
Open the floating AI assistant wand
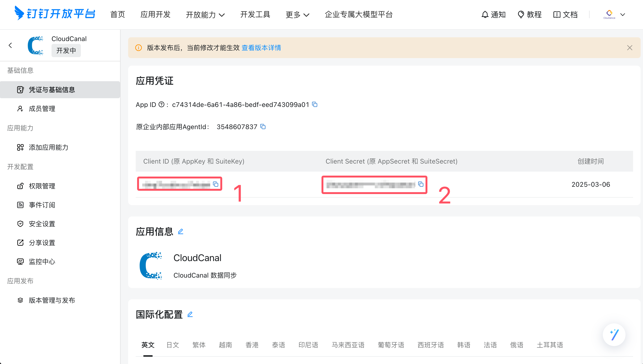click(x=614, y=335)
